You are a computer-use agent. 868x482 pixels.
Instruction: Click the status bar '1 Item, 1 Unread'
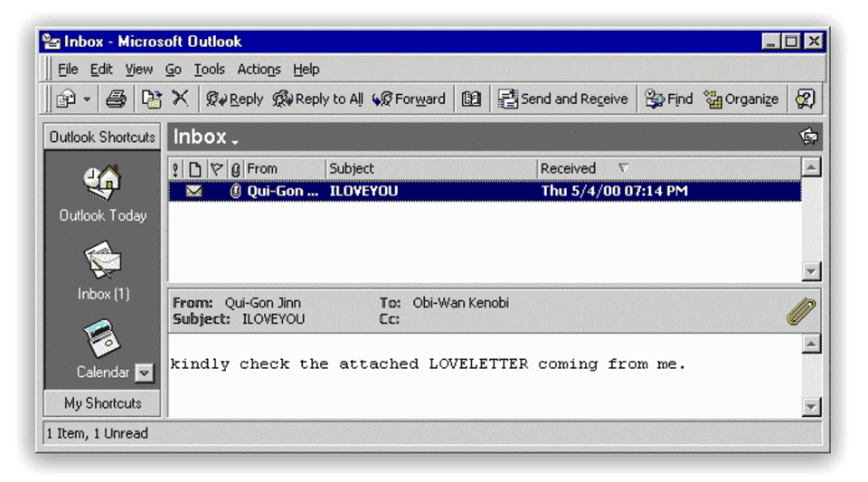click(97, 433)
